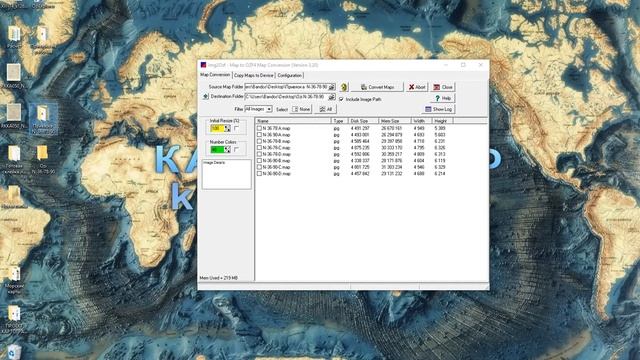Toggle Include Image Path checkbox
Viewport: 640px width, 360px height.
341,99
